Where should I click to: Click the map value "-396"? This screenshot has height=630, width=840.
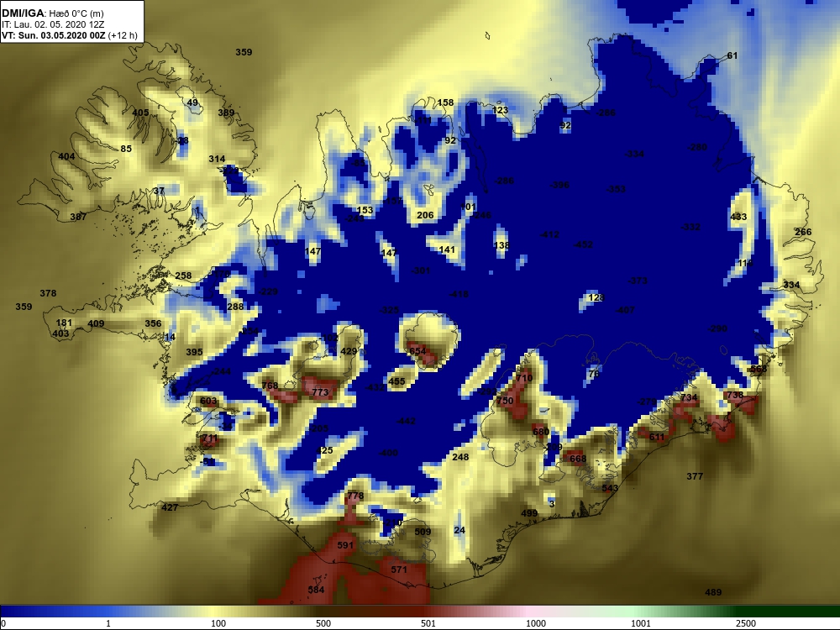point(559,185)
